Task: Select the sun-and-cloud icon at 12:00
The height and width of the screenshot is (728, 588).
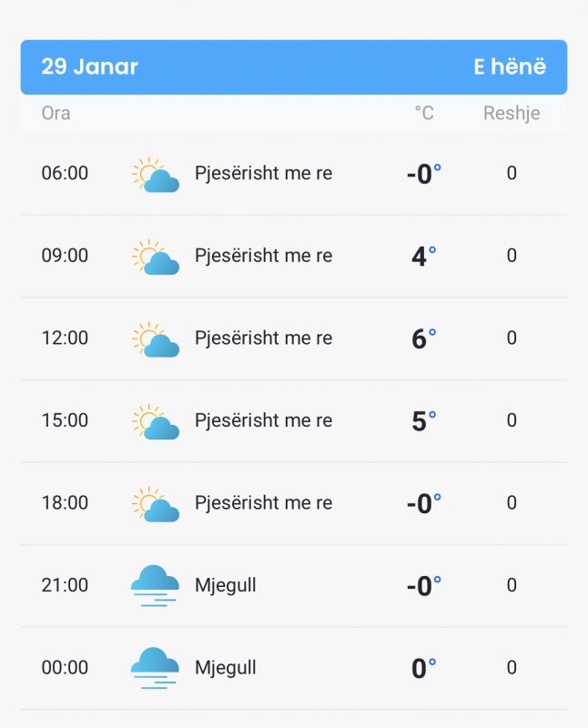Action: coord(156,339)
